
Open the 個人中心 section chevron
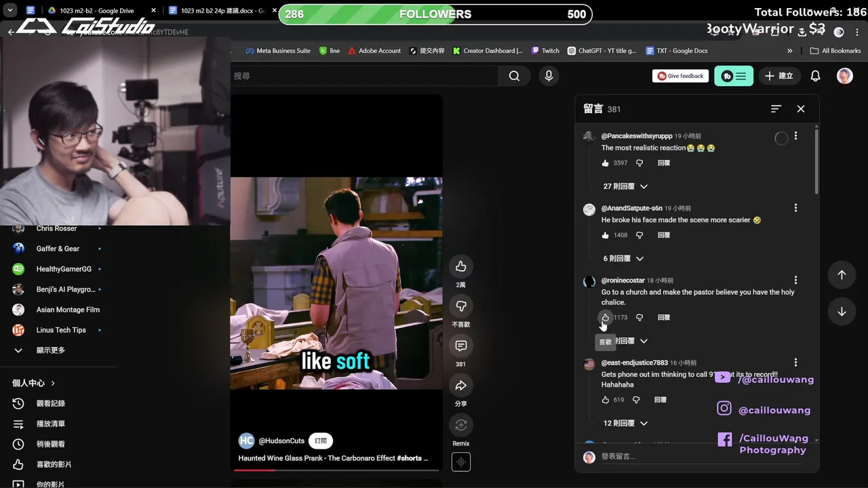(x=53, y=383)
